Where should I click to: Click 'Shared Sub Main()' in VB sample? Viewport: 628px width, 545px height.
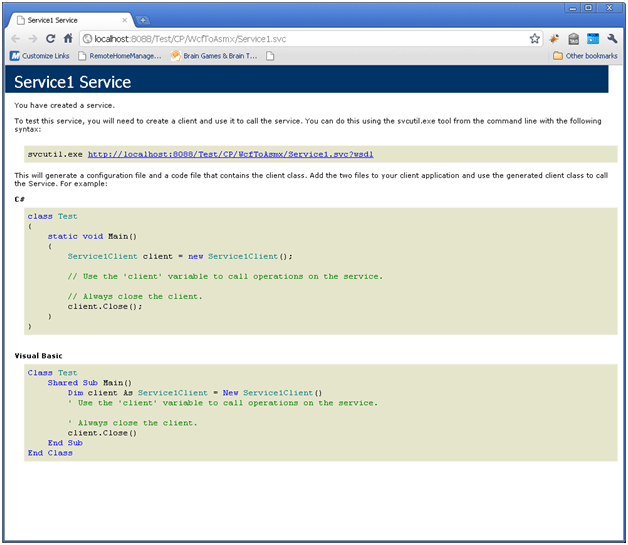tap(90, 383)
